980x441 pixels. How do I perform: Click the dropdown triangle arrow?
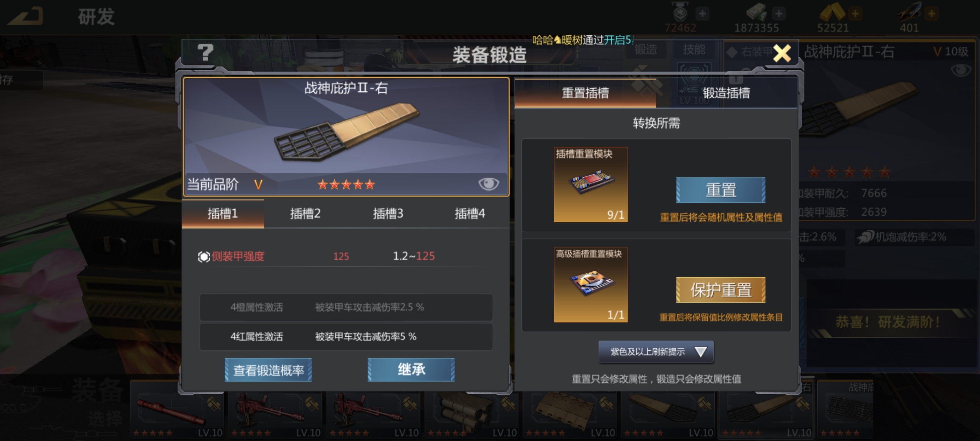tap(700, 352)
